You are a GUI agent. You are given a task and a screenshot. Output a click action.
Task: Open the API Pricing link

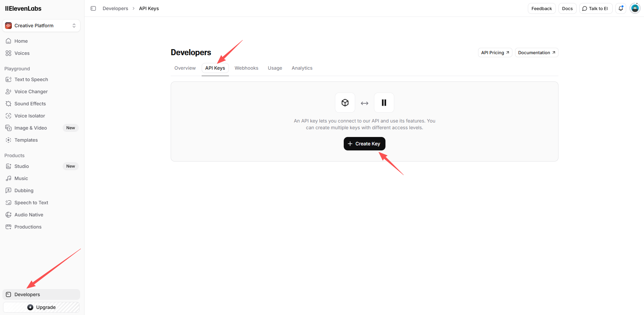tap(495, 53)
